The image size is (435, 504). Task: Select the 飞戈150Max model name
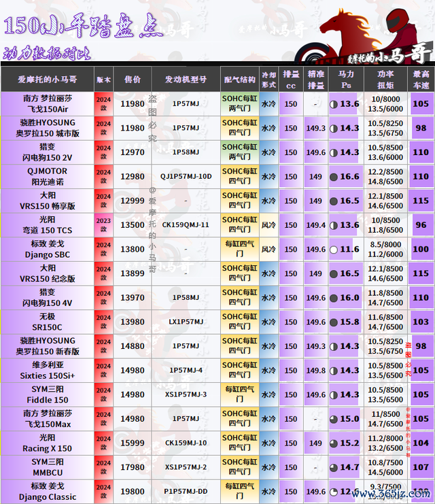coord(48,424)
